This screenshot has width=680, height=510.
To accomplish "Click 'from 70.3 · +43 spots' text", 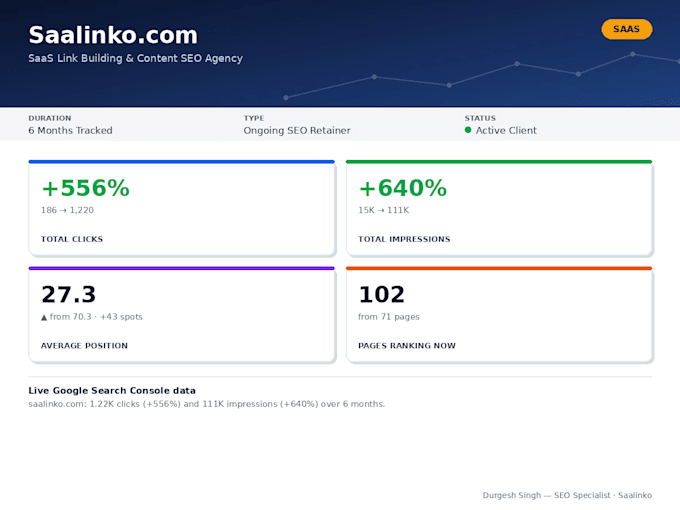I will pyautogui.click(x=96, y=317).
